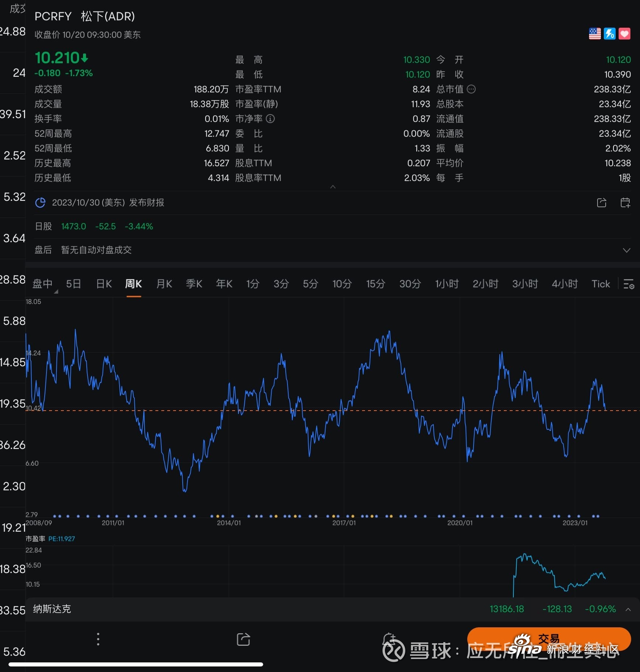
Task: Select the 5分 interval tab
Action: pos(310,284)
